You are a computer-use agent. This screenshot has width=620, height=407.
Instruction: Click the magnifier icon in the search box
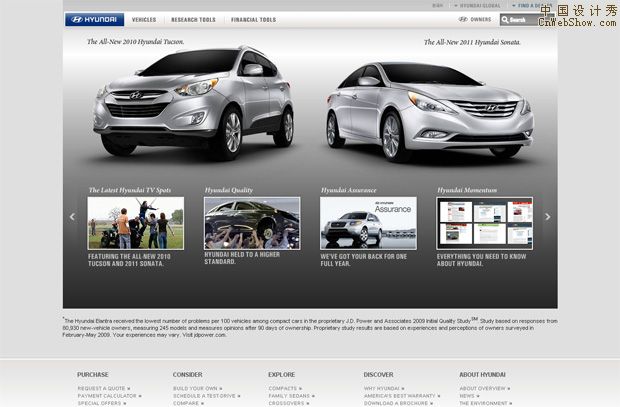pos(505,19)
